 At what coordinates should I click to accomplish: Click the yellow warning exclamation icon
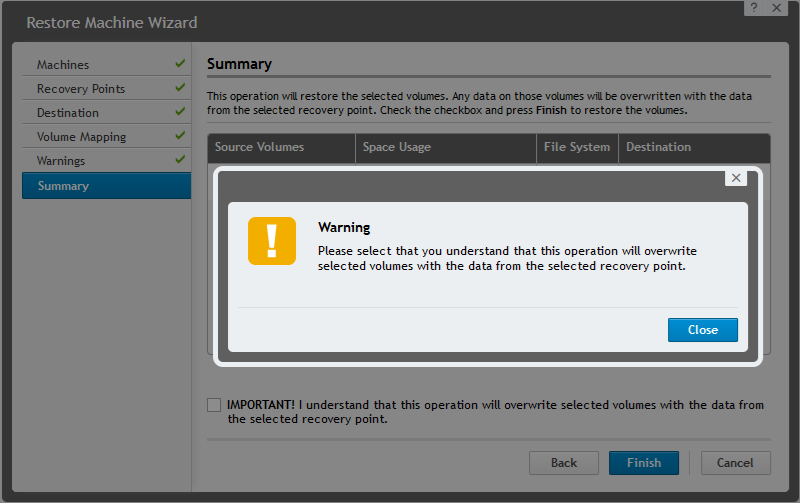tap(272, 241)
